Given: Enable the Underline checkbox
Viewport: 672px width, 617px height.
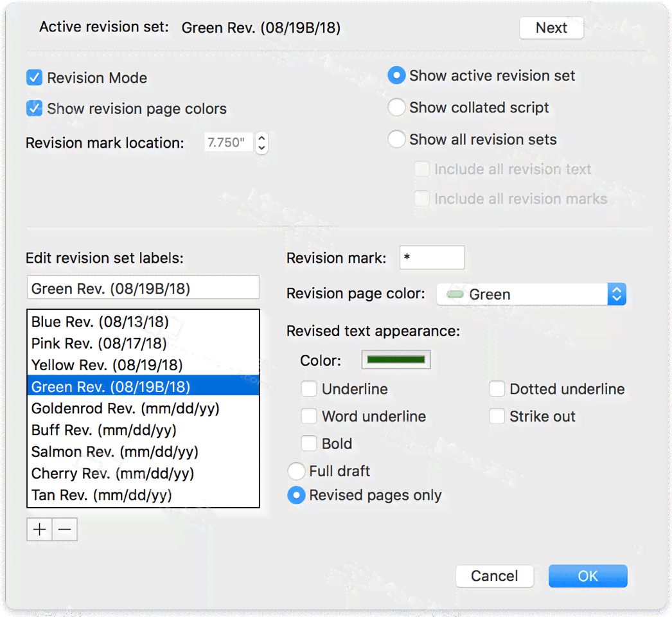Looking at the screenshot, I should [x=309, y=389].
